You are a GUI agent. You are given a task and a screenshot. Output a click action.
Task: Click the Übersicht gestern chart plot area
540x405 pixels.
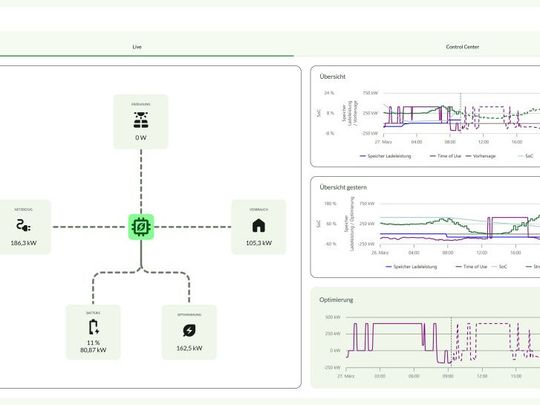click(x=460, y=224)
